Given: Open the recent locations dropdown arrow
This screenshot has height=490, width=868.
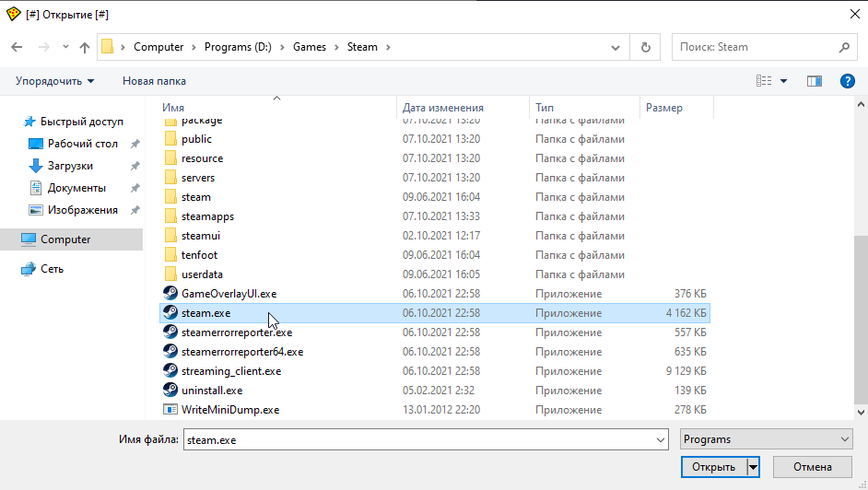Looking at the screenshot, I should [x=65, y=47].
